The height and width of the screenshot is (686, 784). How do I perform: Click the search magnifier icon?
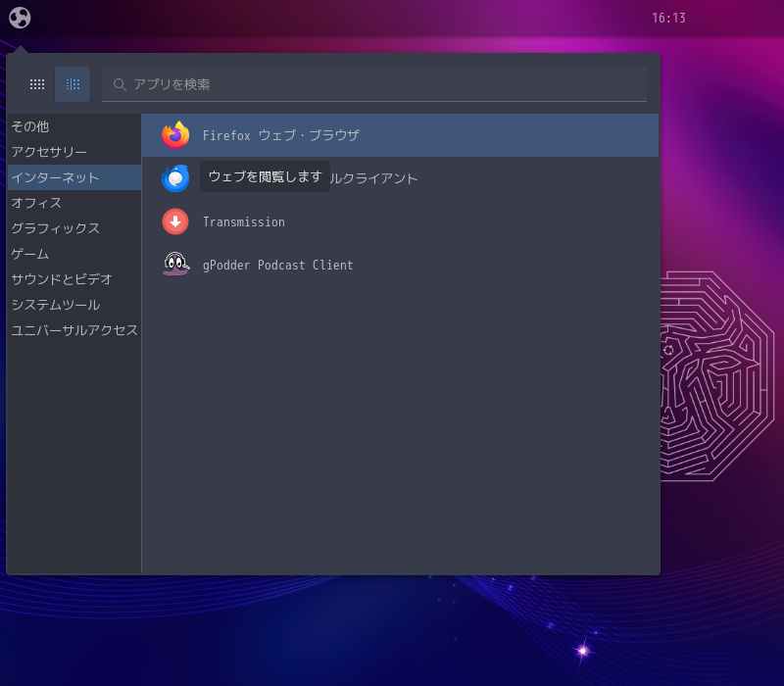click(119, 84)
